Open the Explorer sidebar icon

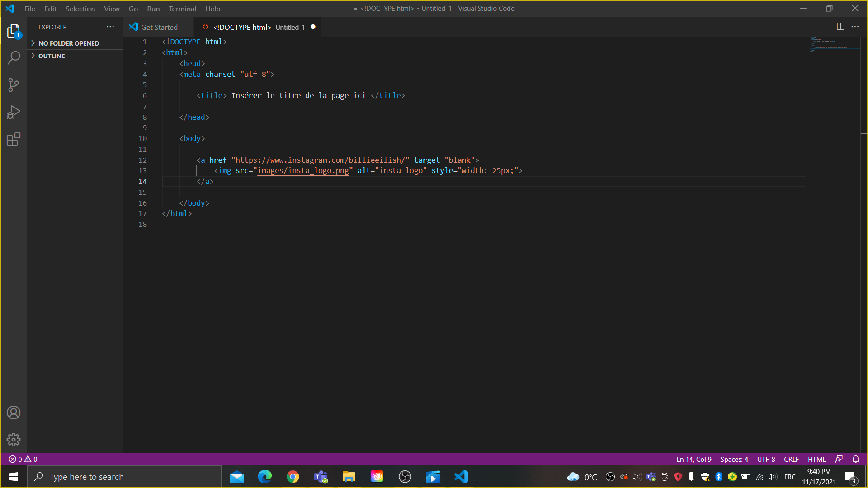pyautogui.click(x=14, y=30)
